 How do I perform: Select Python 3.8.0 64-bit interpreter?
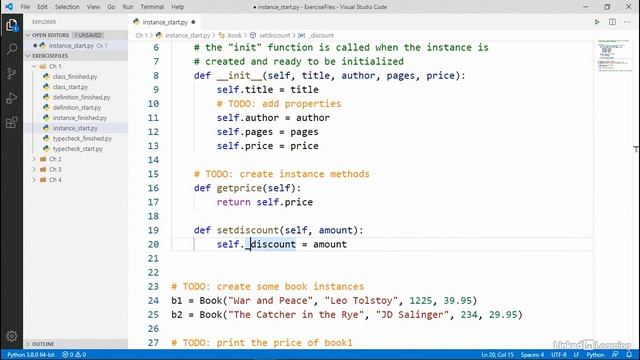(x=31, y=355)
